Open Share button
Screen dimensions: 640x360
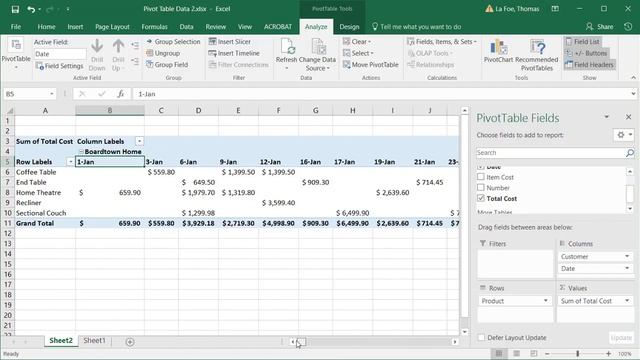[x=599, y=27]
